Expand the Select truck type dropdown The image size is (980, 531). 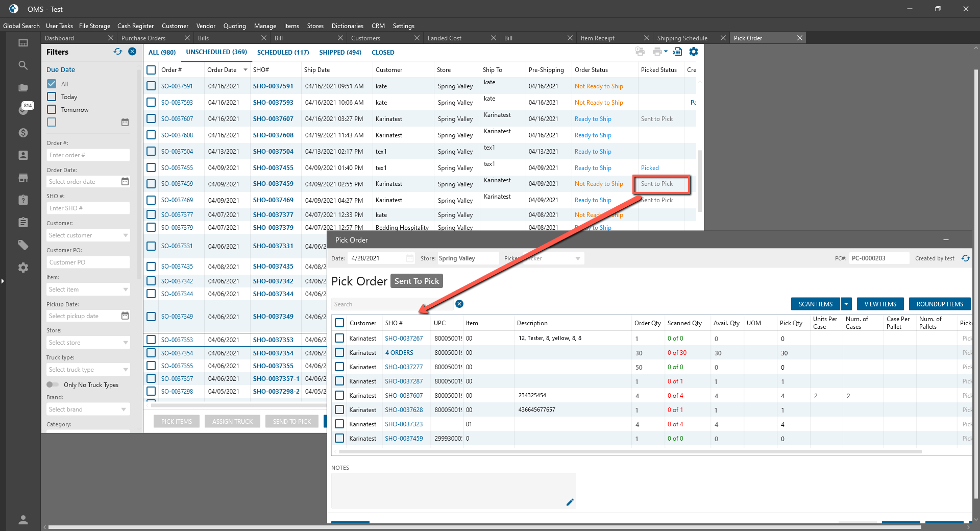(x=126, y=370)
